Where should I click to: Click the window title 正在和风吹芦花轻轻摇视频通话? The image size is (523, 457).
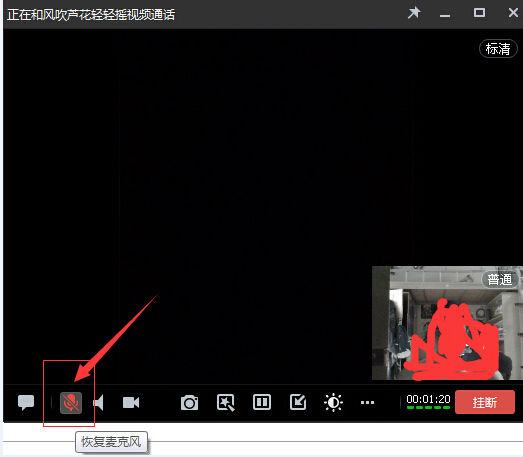click(91, 15)
